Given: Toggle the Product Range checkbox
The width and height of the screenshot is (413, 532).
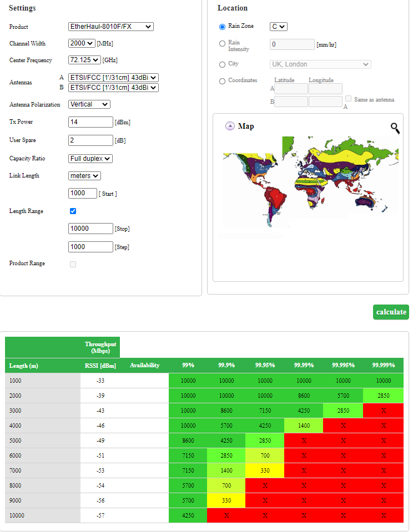Looking at the screenshot, I should click(73, 264).
